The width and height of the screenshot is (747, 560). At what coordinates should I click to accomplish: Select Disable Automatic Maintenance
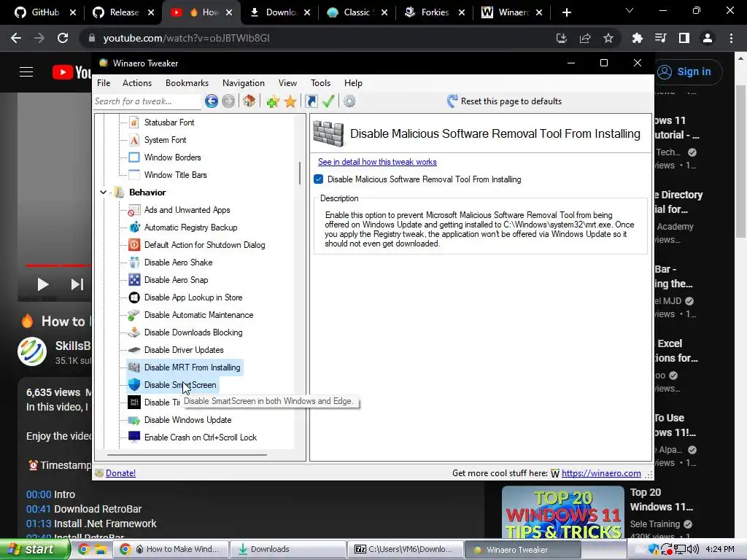[x=198, y=315]
